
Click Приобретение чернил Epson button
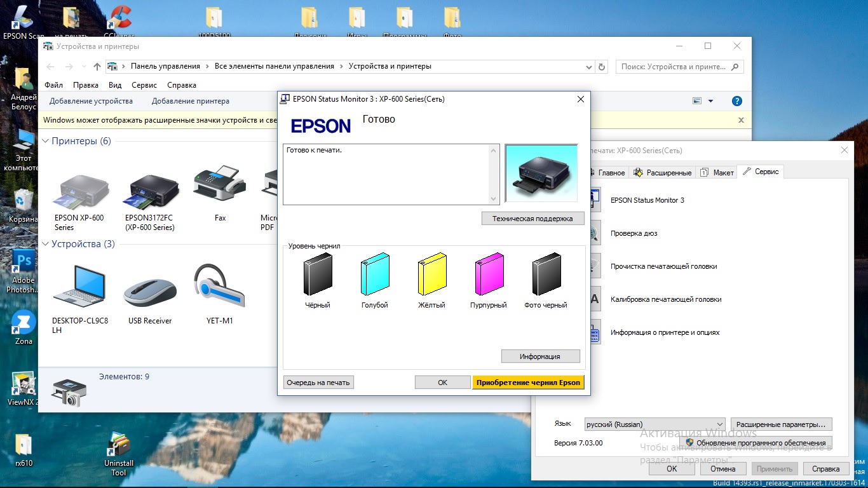(x=528, y=383)
